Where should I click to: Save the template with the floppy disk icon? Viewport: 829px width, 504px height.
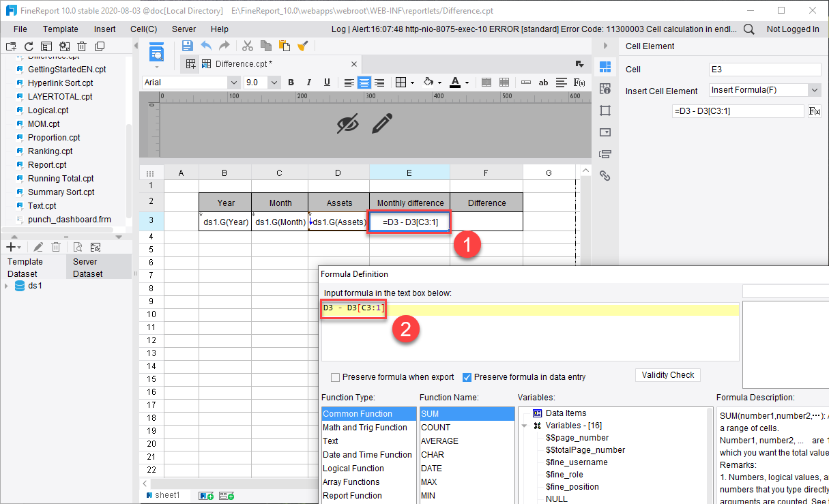tap(187, 46)
